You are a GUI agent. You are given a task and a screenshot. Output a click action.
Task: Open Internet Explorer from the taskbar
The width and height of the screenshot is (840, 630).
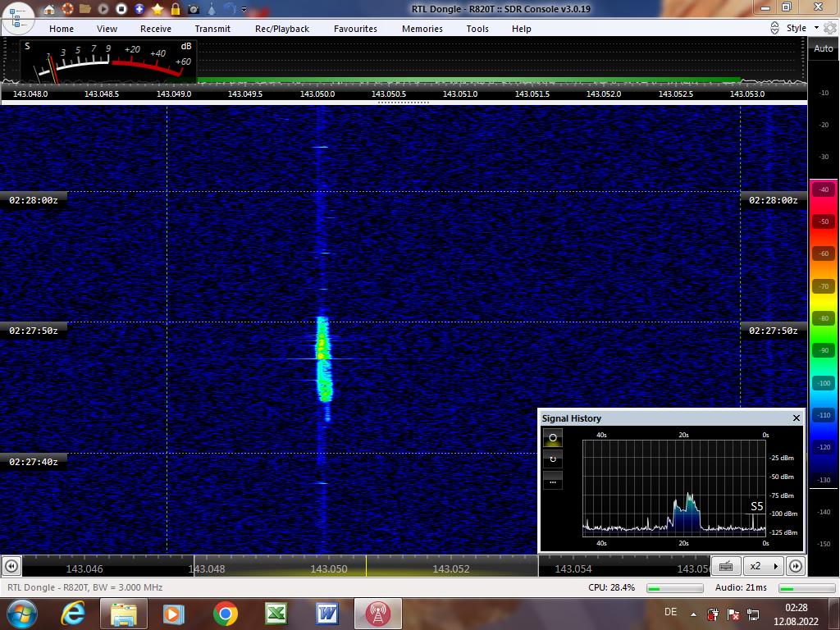click(73, 614)
